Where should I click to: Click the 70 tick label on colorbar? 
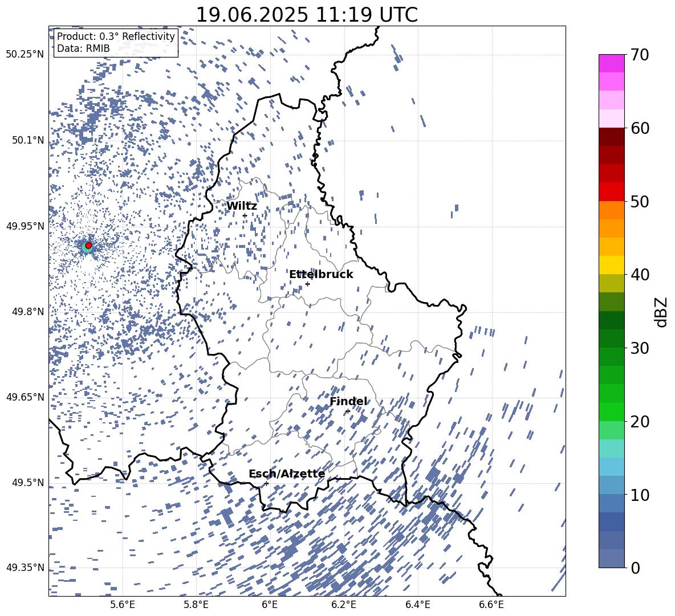tap(640, 55)
